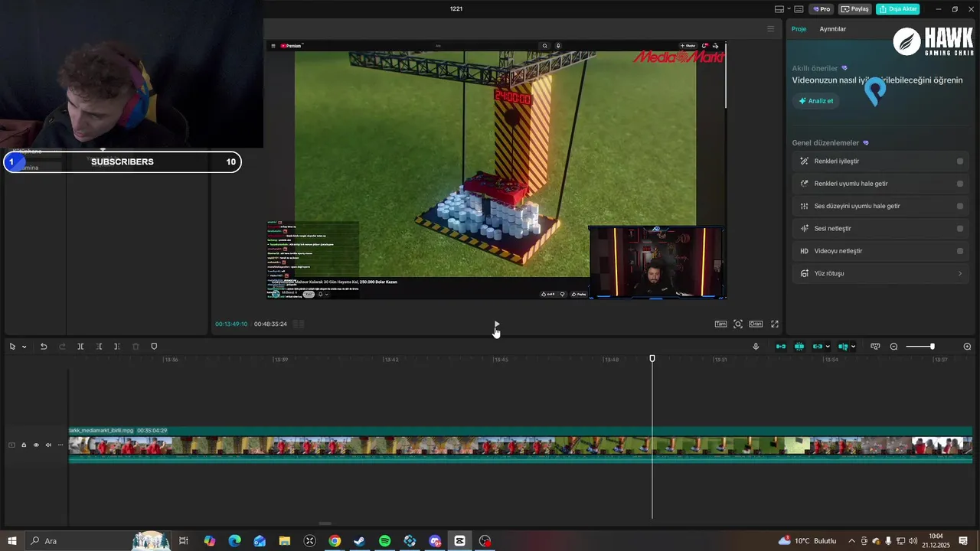This screenshot has width=980, height=551.
Task: Switch to the Proje tab
Action: pyautogui.click(x=799, y=29)
